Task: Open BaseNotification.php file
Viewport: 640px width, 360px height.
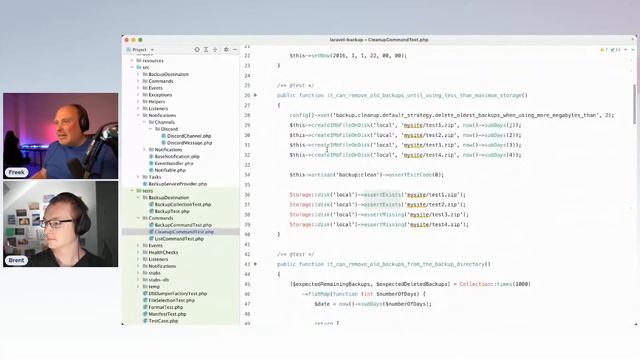Action: [177, 156]
